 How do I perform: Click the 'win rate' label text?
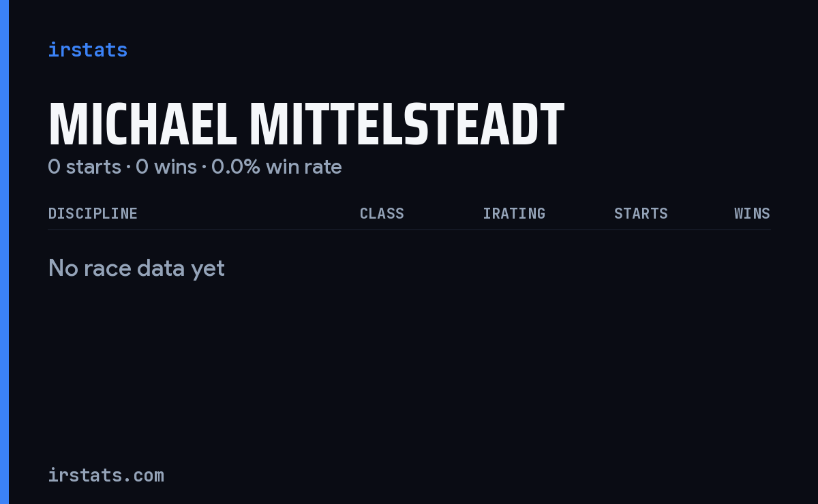tap(304, 167)
